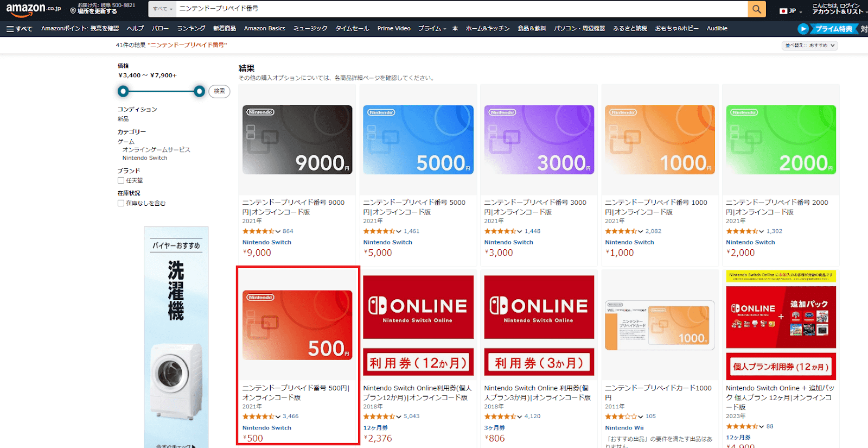Open rating dropdown for 500円 prepaid card

coord(278,417)
